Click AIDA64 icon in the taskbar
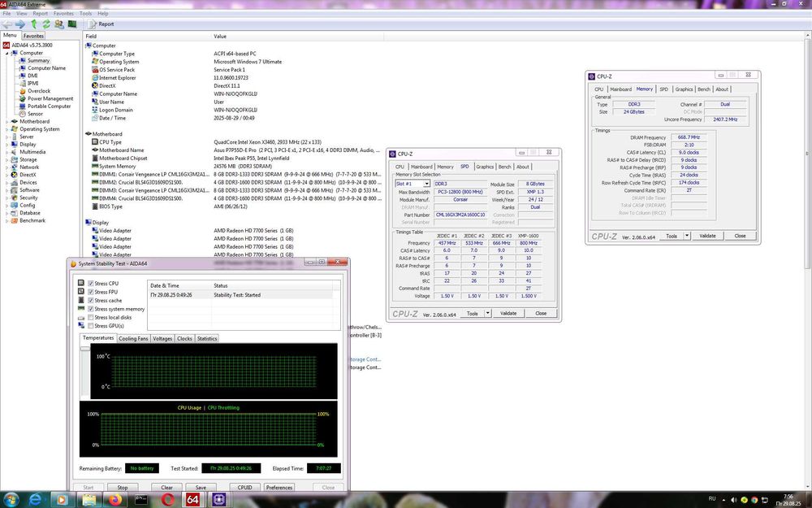The image size is (812, 508). click(194, 498)
